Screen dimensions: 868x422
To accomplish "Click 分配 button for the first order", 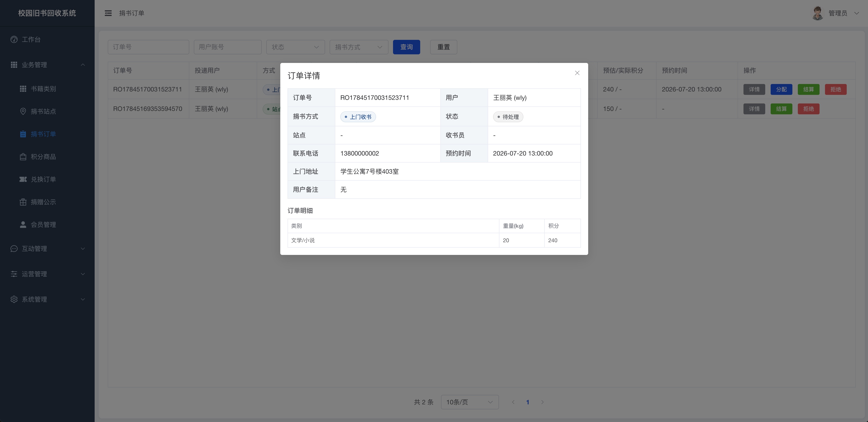I will (781, 89).
